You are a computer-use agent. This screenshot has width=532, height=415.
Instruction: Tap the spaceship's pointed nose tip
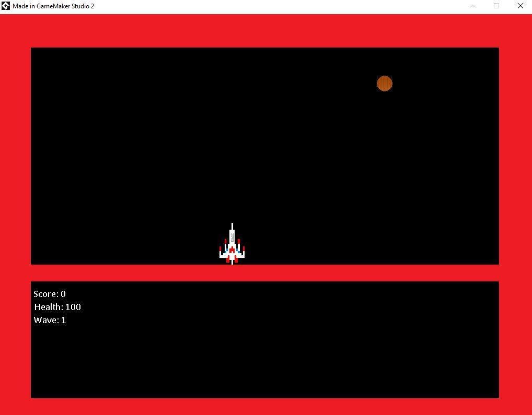pyautogui.click(x=232, y=224)
